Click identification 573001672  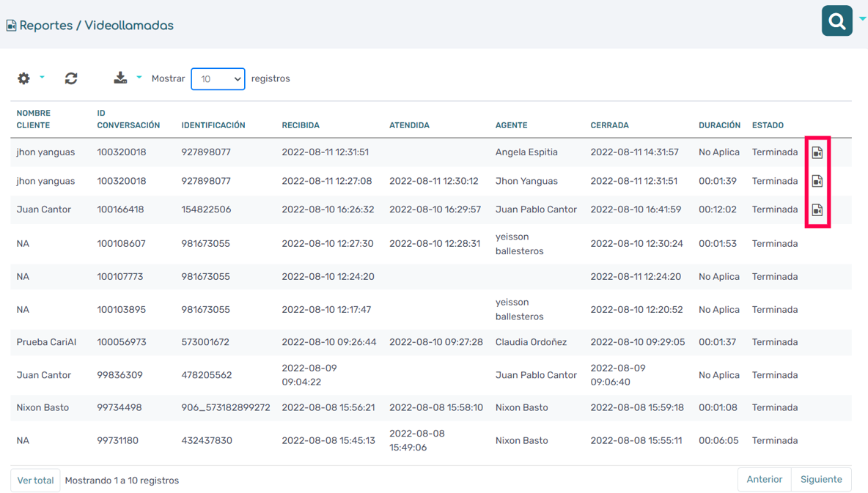click(x=205, y=342)
